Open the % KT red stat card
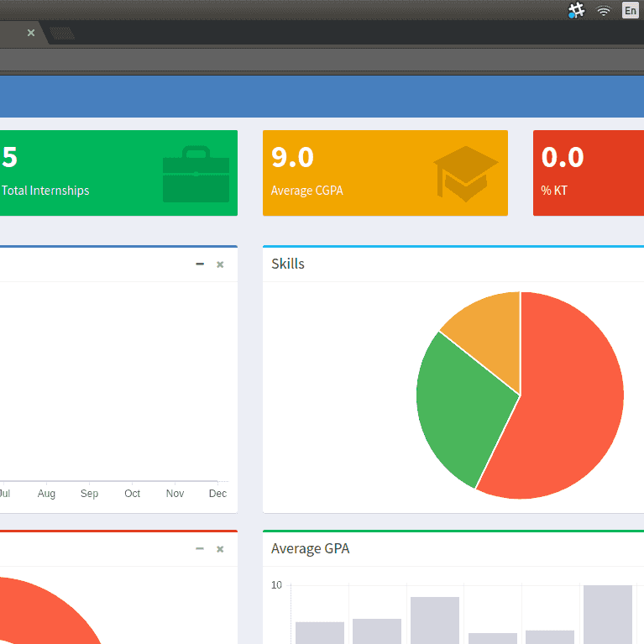Screen dimensions: 644x644 [x=588, y=173]
